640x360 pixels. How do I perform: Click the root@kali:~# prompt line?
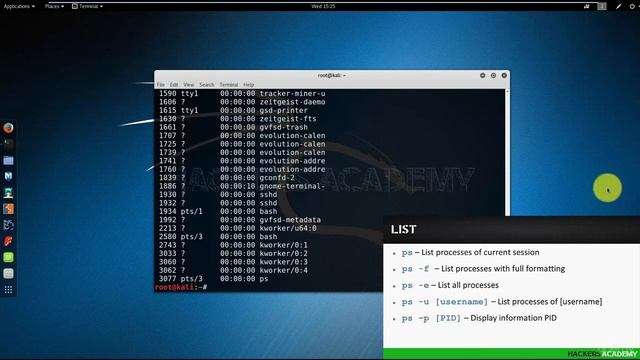181,287
